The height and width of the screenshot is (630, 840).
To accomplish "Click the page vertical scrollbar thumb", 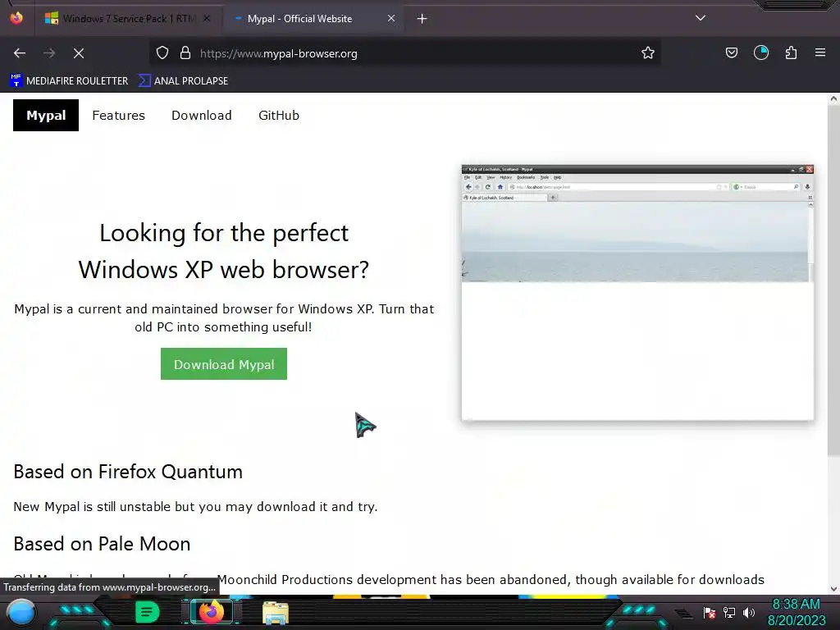I will (x=833, y=281).
